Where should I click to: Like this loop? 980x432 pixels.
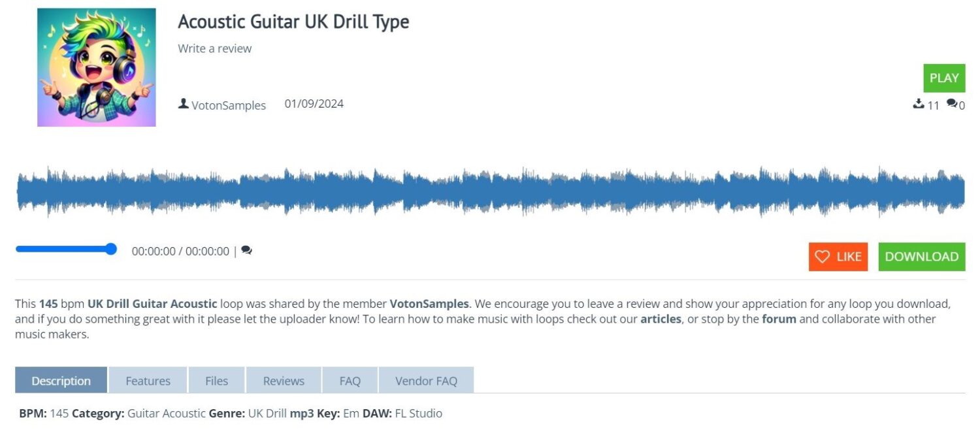pyautogui.click(x=838, y=257)
